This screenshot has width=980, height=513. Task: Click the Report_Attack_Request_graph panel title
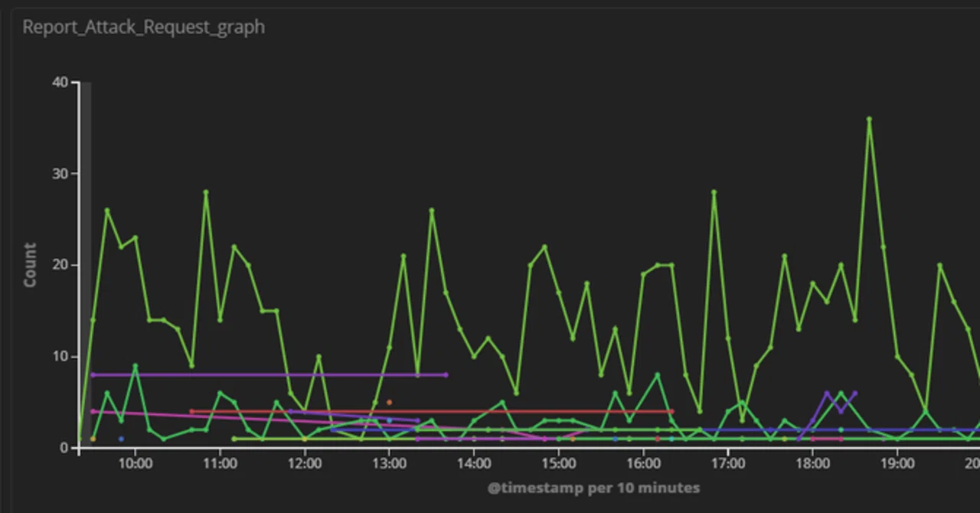[144, 27]
